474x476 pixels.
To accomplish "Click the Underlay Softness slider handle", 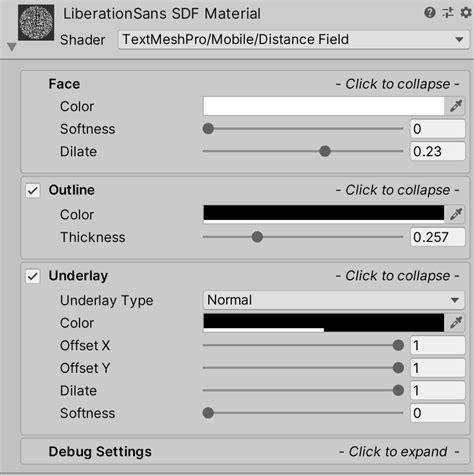I will click(208, 413).
